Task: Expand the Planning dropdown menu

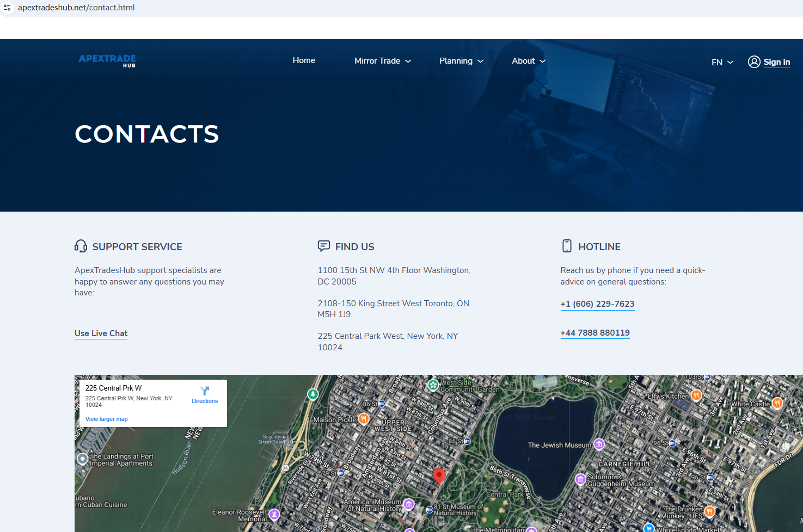Action: (461, 61)
